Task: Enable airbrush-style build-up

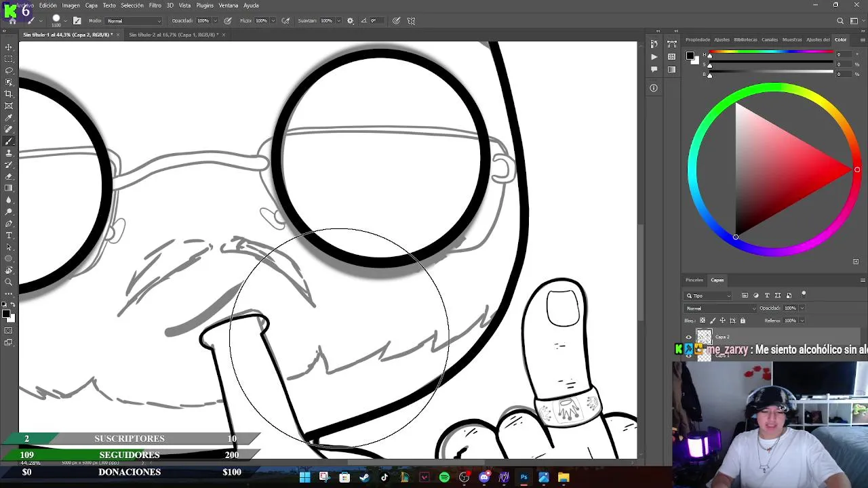Action: pyautogui.click(x=285, y=21)
